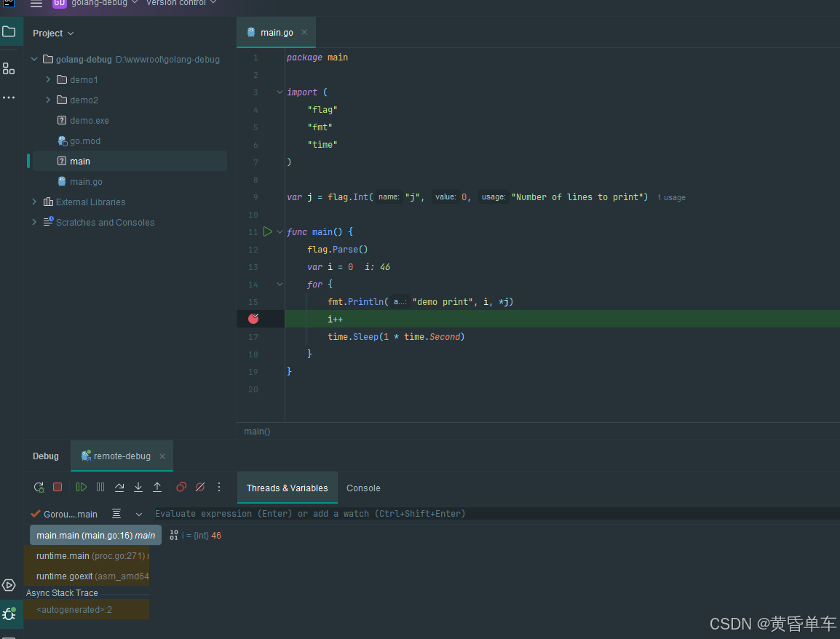The width and height of the screenshot is (840, 639).
Task: Open the Structure tool window icon
Action: click(9, 68)
